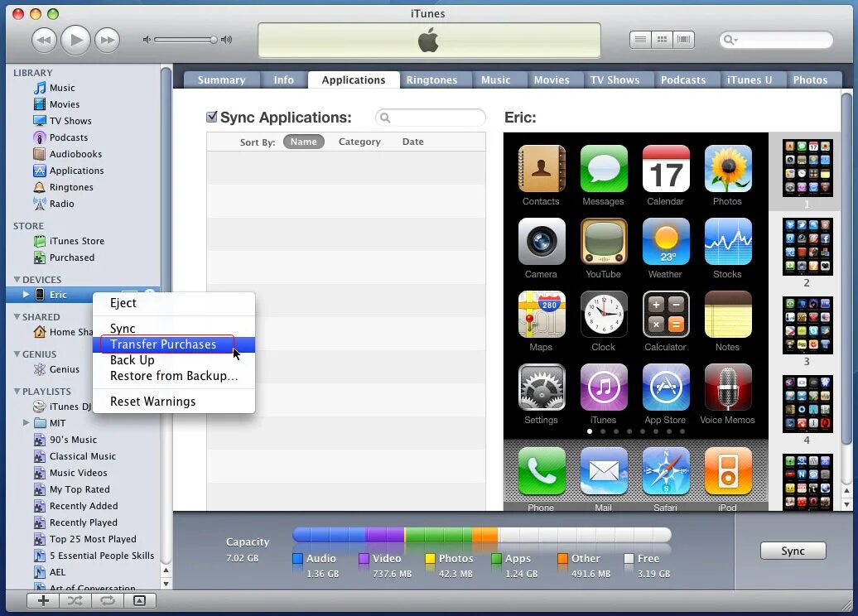
Task: Select the YouTube app icon
Action: 604,241
